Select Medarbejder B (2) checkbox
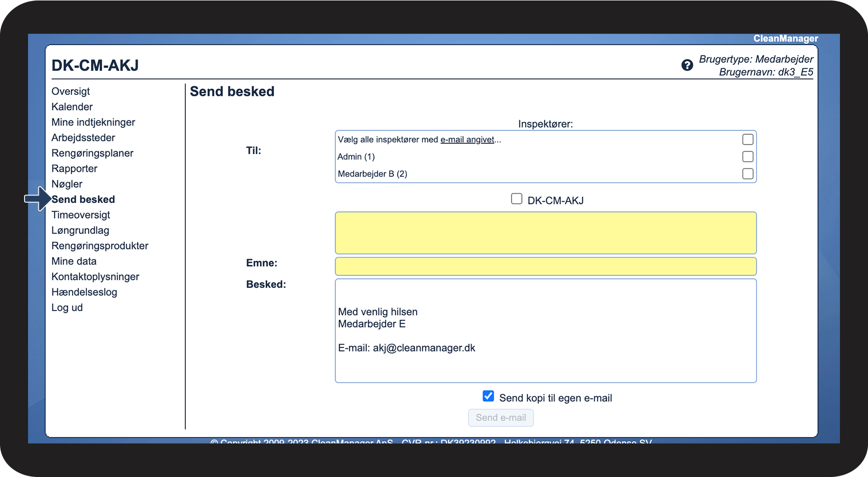The height and width of the screenshot is (477, 868). click(x=747, y=174)
